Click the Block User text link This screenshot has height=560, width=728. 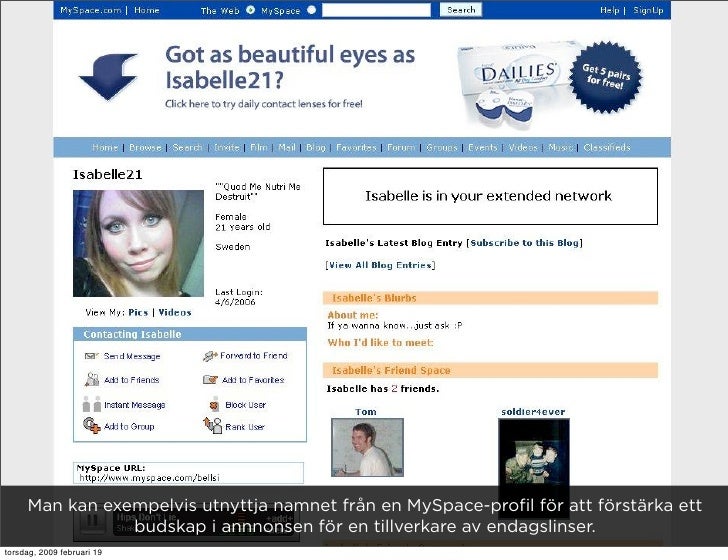click(x=245, y=405)
